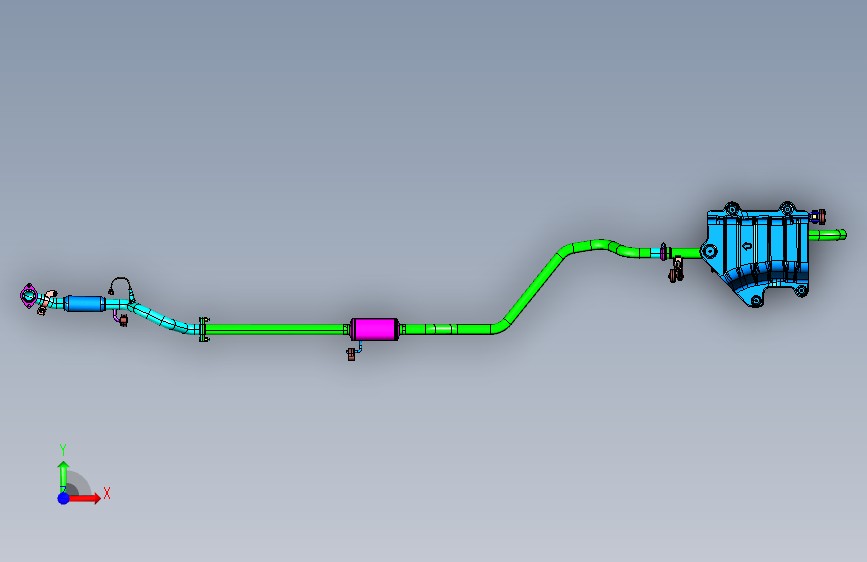Click the arrow mark on the rear muffler
The width and height of the screenshot is (867, 562).
[747, 246]
